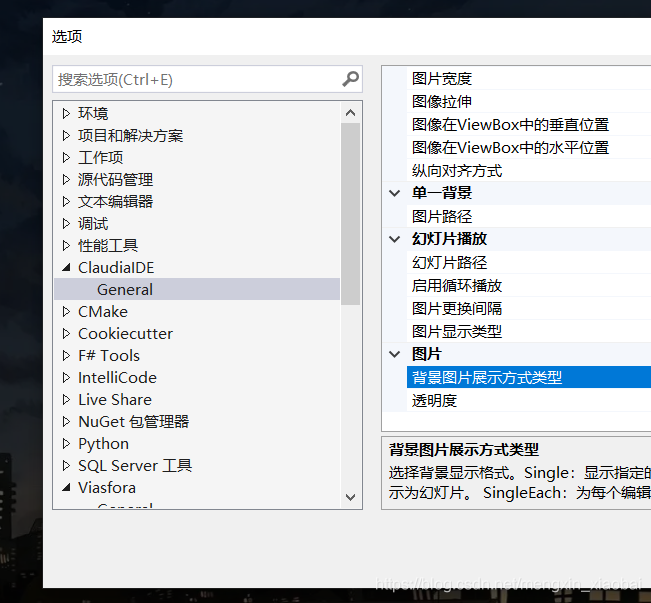
Task: Expand the CMake tree node
Action: (66, 311)
